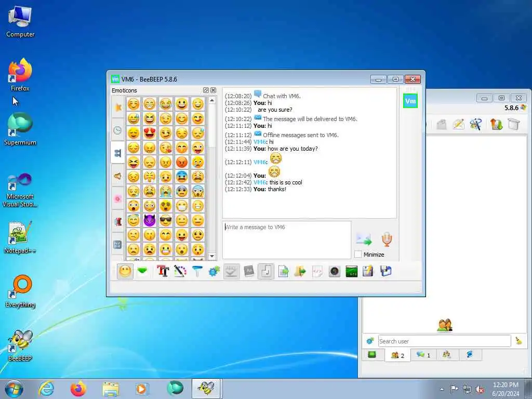532x399 pixels.
Task: Insert the sunglasses emoticon
Action: pyautogui.click(x=166, y=220)
